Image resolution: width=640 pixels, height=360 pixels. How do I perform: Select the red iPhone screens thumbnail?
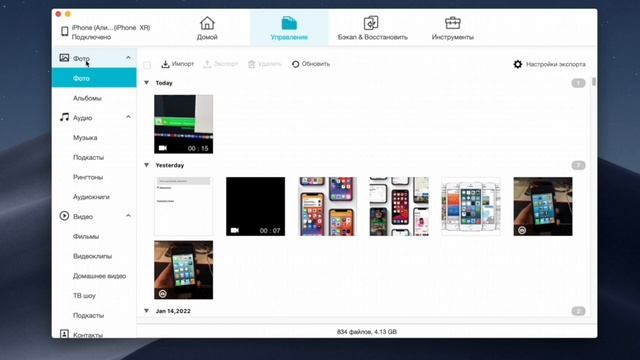point(399,206)
